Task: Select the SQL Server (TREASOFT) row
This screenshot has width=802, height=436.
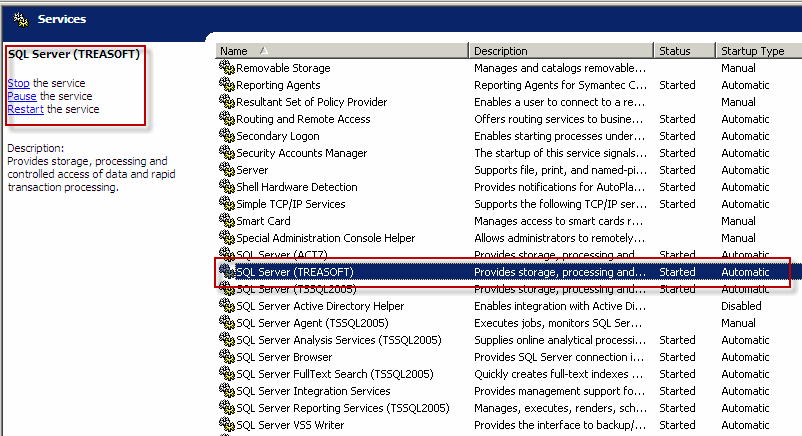Action: point(295,272)
